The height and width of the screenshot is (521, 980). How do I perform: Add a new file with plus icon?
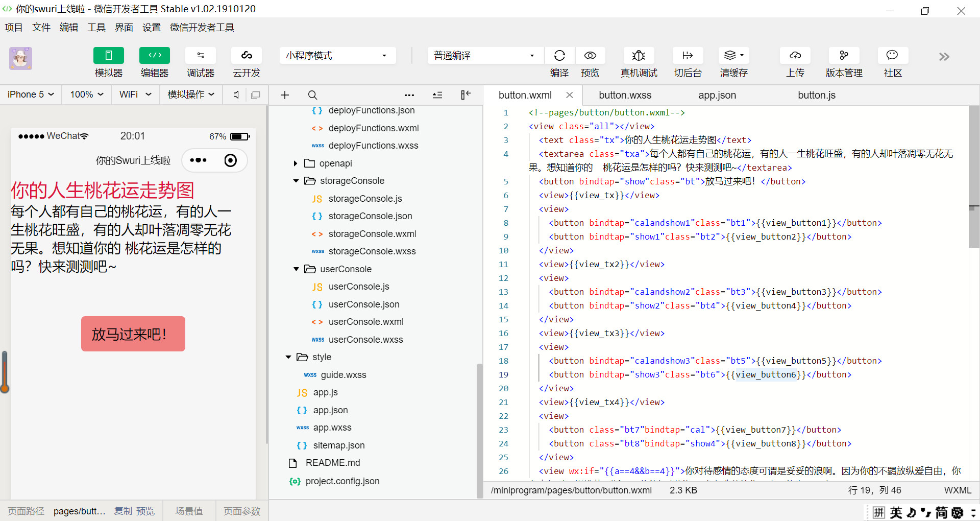click(x=285, y=95)
